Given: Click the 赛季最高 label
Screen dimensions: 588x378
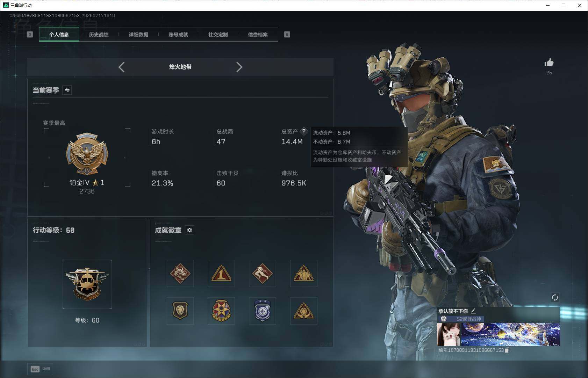Looking at the screenshot, I should pos(54,123).
